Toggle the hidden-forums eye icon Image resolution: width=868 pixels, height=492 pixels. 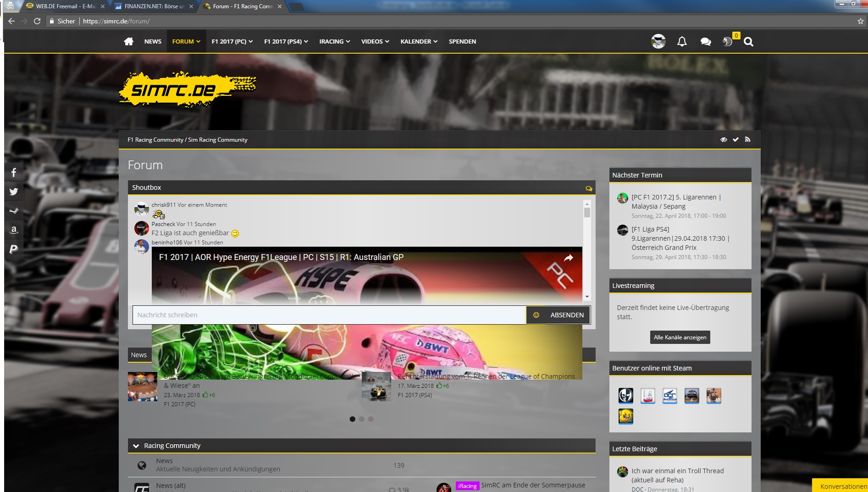point(724,139)
